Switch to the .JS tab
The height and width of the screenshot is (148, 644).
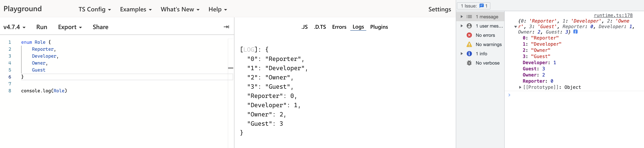point(304,27)
